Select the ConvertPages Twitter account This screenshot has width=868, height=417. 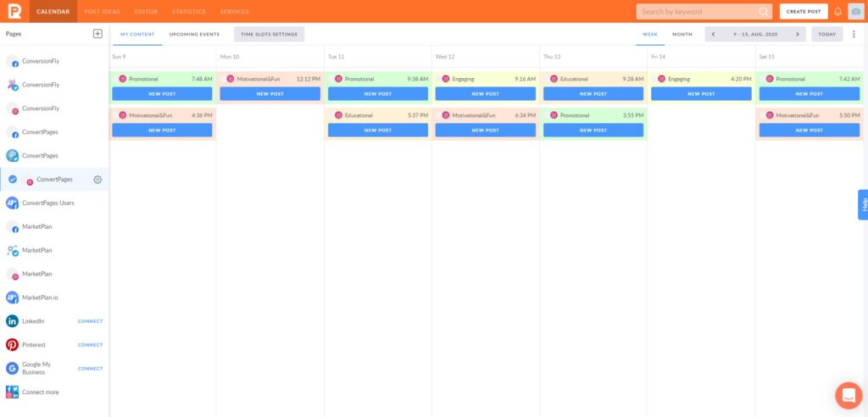pyautogui.click(x=54, y=156)
